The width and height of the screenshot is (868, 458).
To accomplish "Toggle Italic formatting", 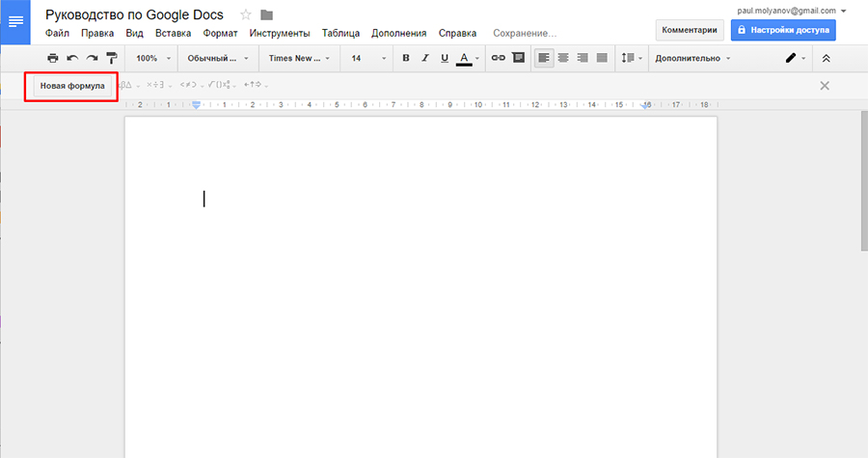I will 425,58.
